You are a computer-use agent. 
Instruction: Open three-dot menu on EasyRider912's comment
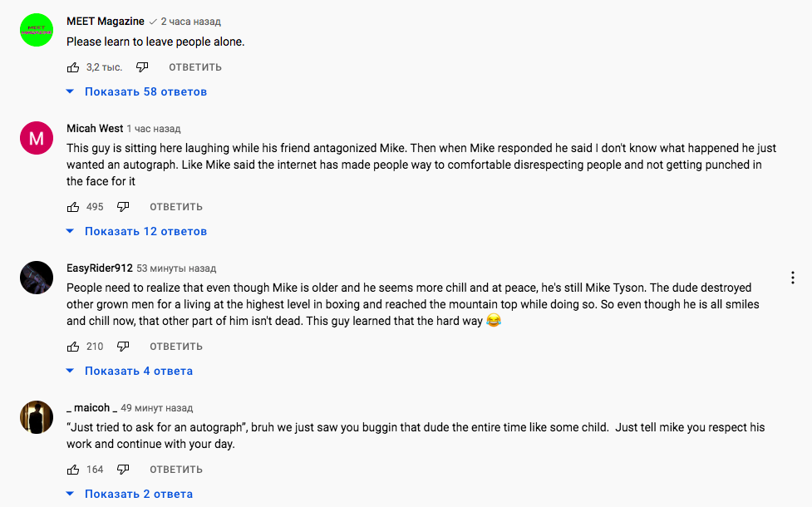coord(792,278)
